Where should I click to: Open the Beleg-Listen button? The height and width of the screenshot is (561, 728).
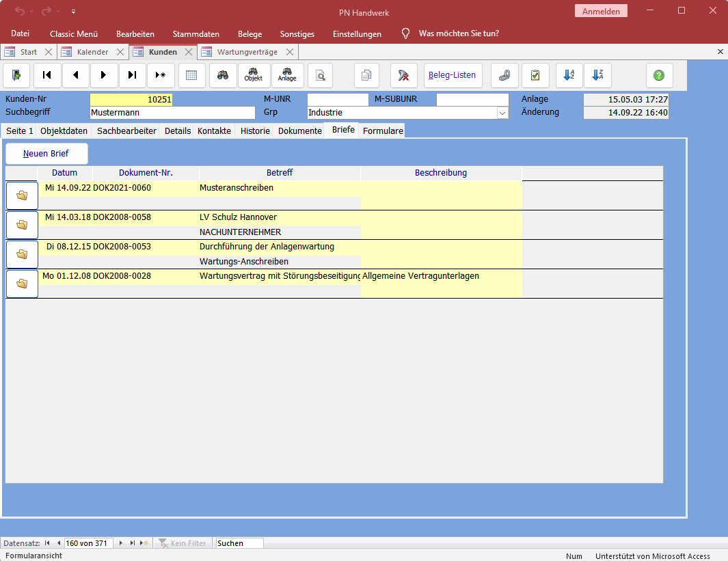[453, 75]
